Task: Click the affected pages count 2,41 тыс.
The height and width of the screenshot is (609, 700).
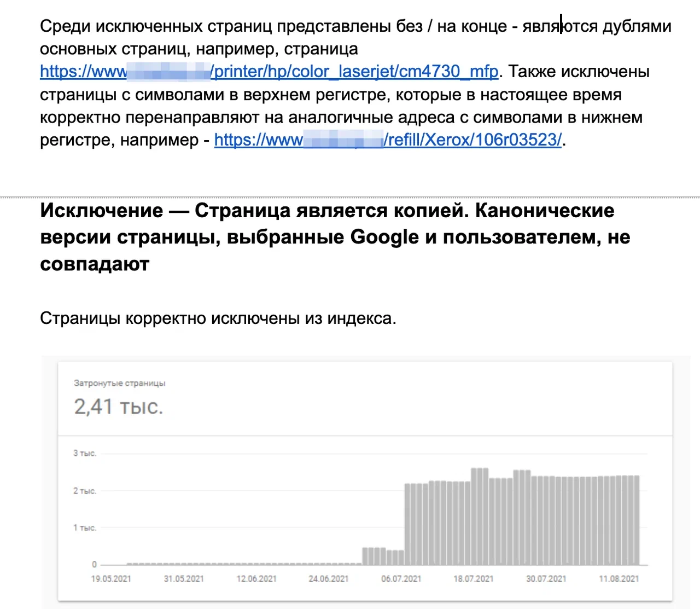Action: tap(119, 407)
